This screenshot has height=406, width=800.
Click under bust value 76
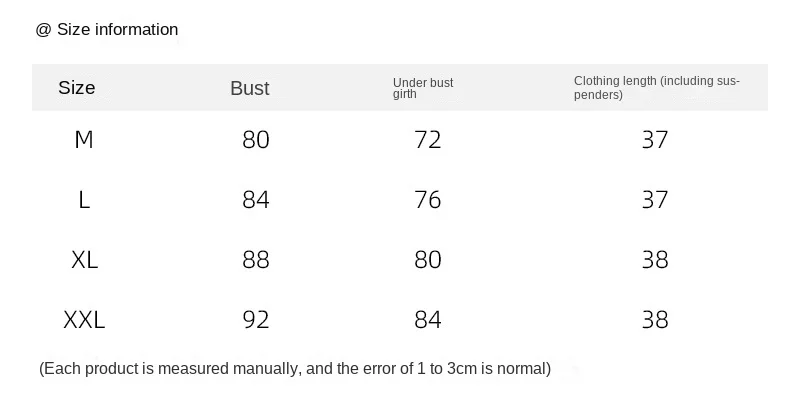pos(428,200)
